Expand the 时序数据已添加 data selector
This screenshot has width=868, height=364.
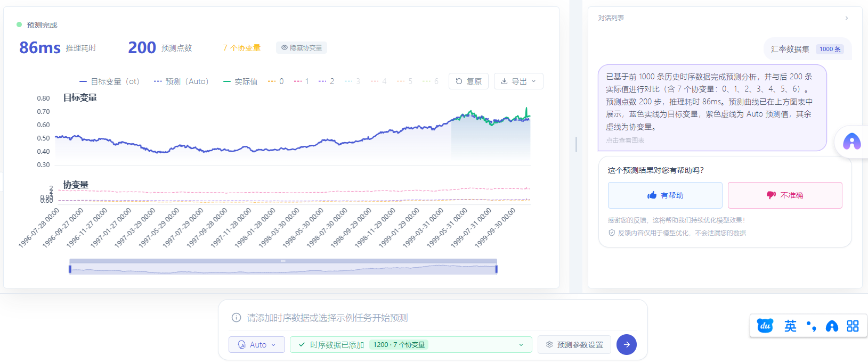(411, 345)
